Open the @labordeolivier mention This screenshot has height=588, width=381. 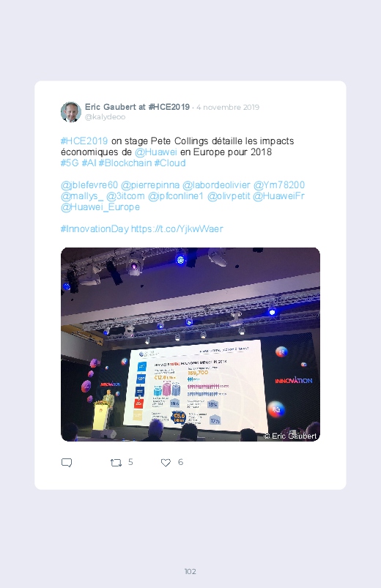(x=216, y=185)
